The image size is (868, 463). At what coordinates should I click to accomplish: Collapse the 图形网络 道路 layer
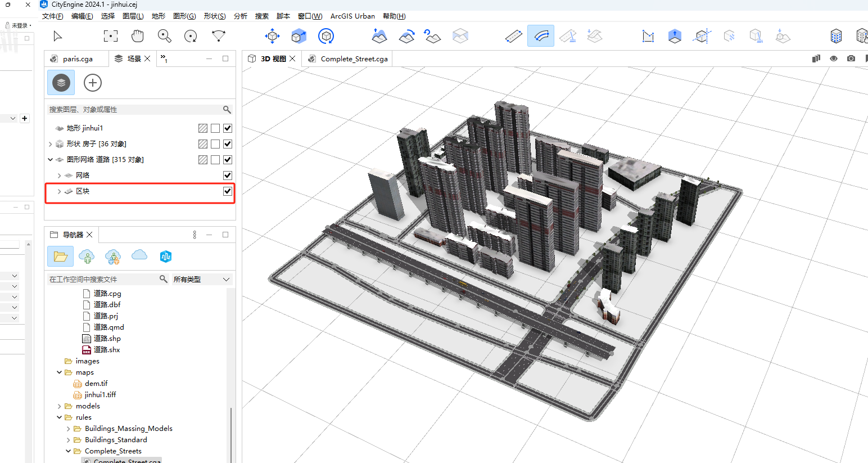[51, 160]
